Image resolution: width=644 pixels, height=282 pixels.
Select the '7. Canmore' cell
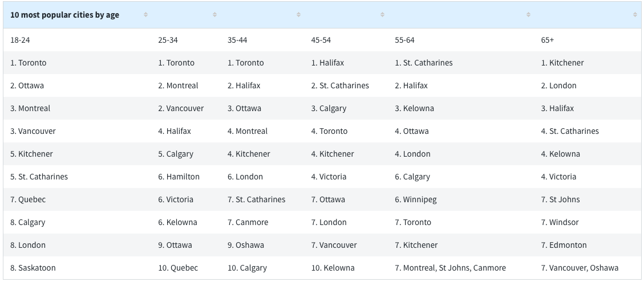pyautogui.click(x=248, y=223)
